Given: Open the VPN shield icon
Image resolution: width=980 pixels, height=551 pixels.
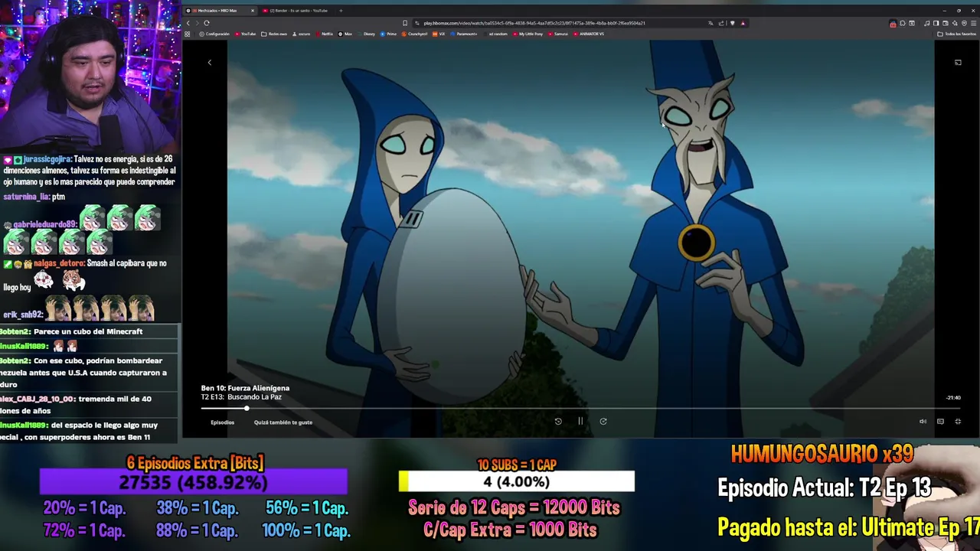Looking at the screenshot, I should pyautogui.click(x=964, y=23).
